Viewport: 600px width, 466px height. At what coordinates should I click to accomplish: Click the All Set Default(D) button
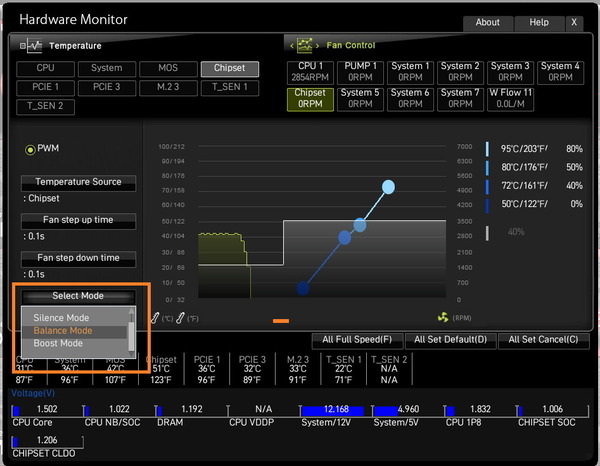pos(450,340)
